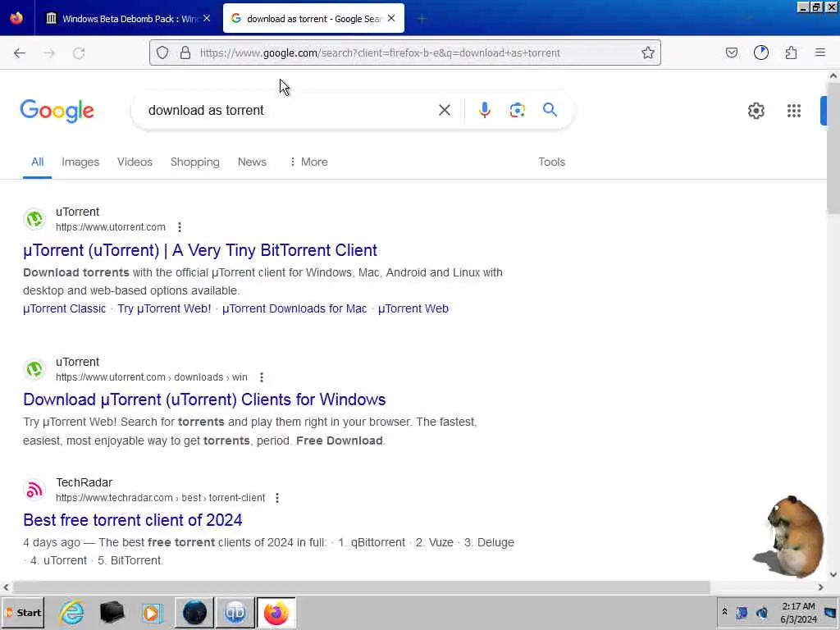Viewport: 840px width, 630px height.
Task: Open Firefox extensions puzzle icon
Action: [791, 52]
